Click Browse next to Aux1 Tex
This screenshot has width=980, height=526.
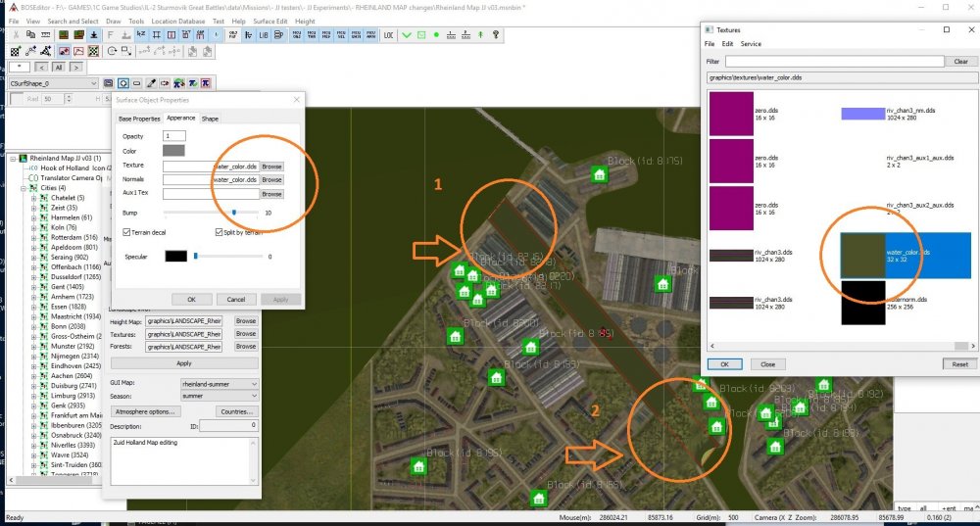click(271, 194)
